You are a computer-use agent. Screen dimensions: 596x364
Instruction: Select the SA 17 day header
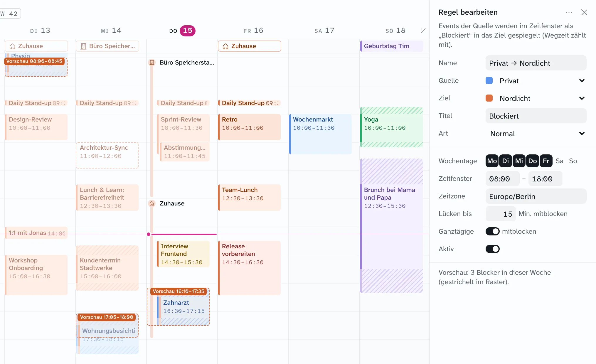[324, 31]
